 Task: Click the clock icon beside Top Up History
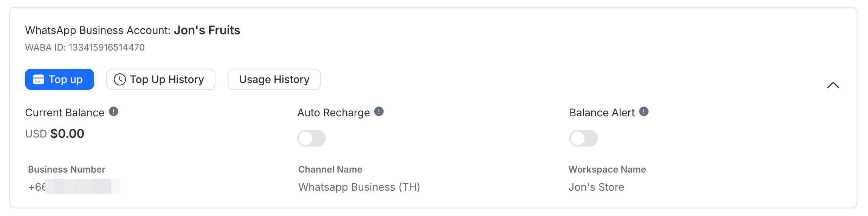pyautogui.click(x=120, y=79)
